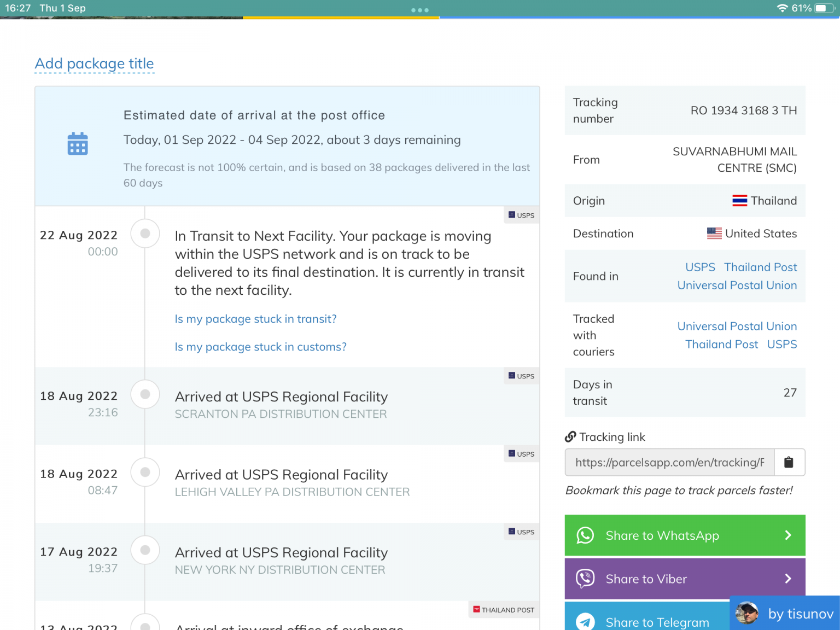Click the USPS badge on Lehigh Valley event
Viewport: 840px width, 630px height.
pos(522,454)
